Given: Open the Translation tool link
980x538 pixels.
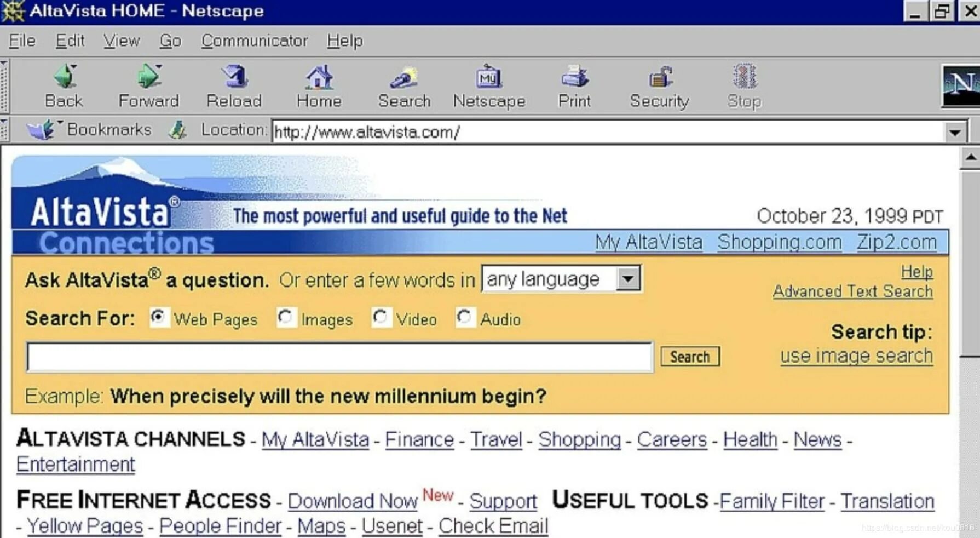Looking at the screenshot, I should pyautogui.click(x=887, y=501).
